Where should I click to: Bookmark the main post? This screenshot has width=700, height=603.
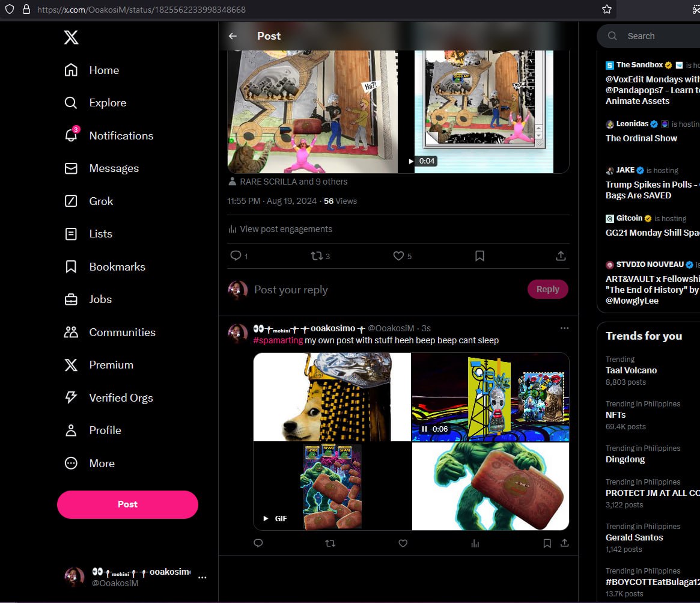click(x=479, y=256)
